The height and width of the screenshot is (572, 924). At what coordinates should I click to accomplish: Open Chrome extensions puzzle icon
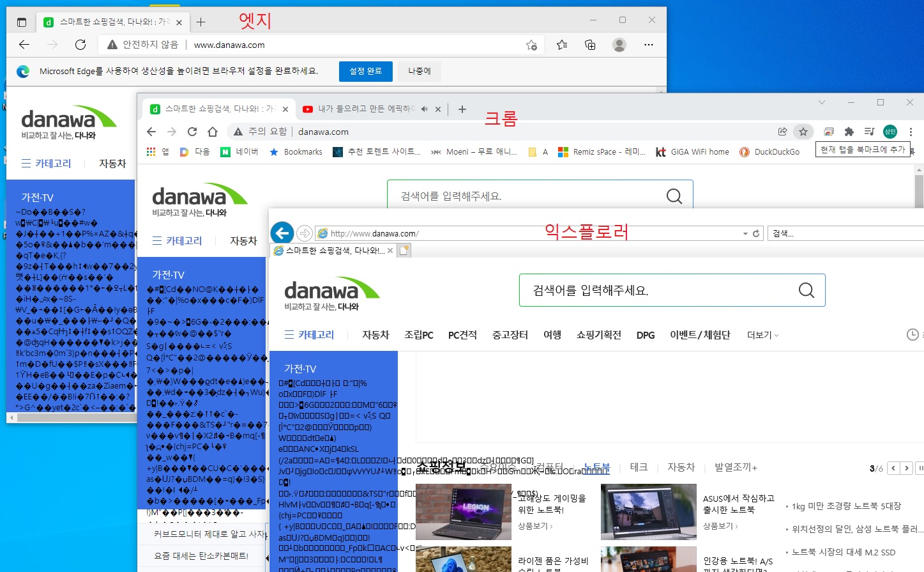click(849, 132)
